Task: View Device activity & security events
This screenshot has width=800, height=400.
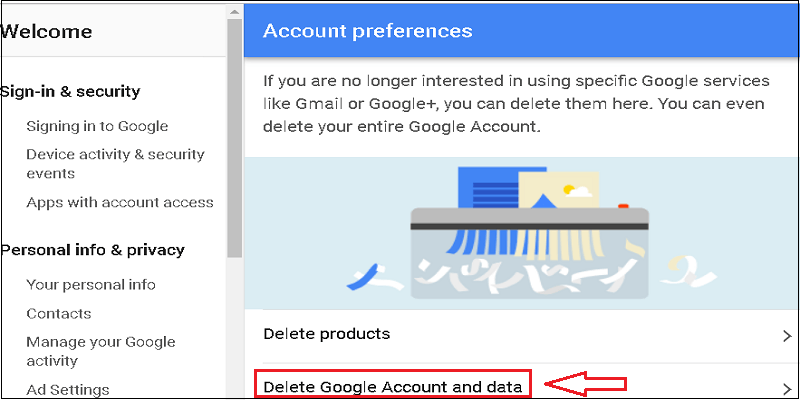Action: (115, 164)
